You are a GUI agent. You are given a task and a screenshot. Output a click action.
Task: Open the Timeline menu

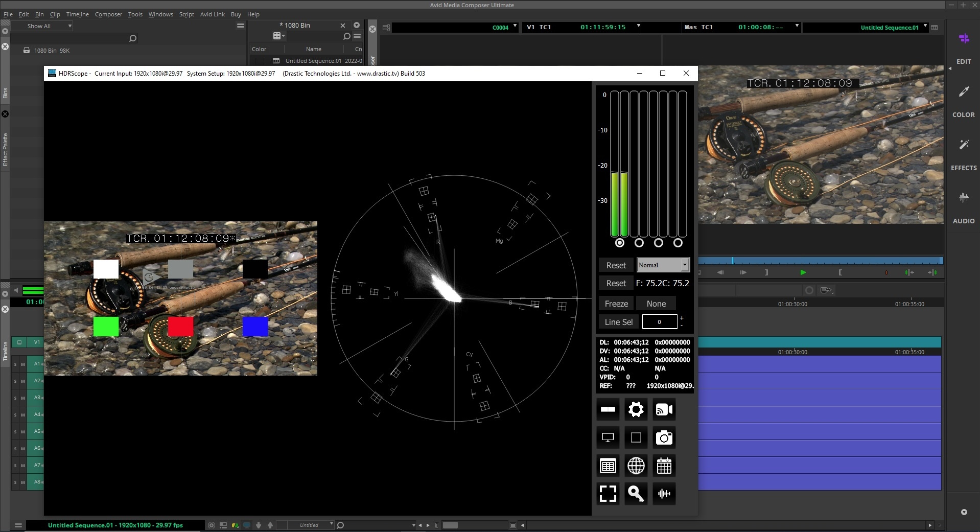tap(78, 14)
